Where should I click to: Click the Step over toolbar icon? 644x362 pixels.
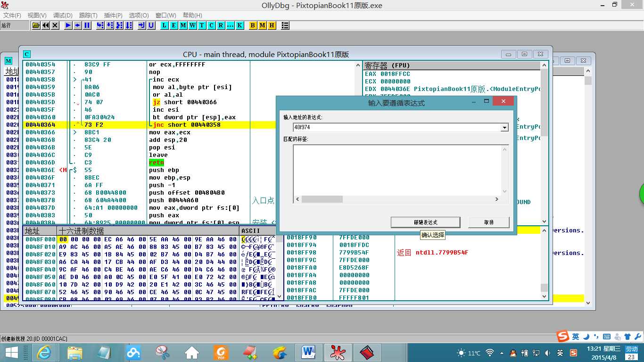click(110, 25)
